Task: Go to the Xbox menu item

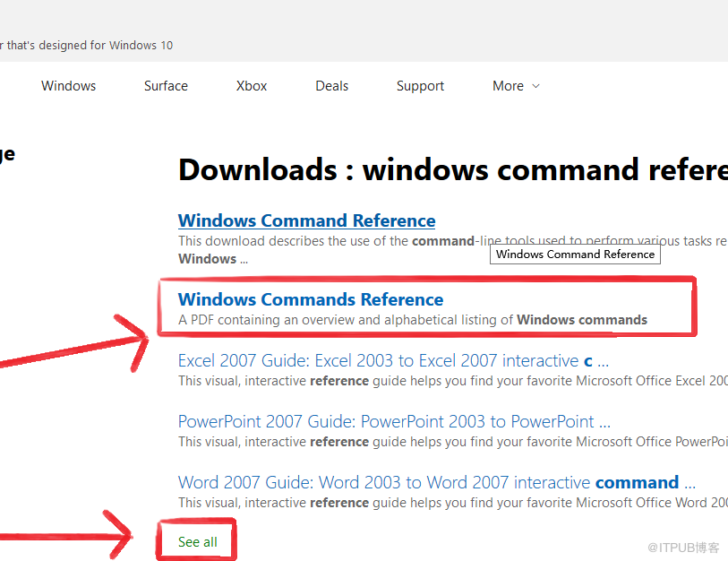Action: coord(252,86)
